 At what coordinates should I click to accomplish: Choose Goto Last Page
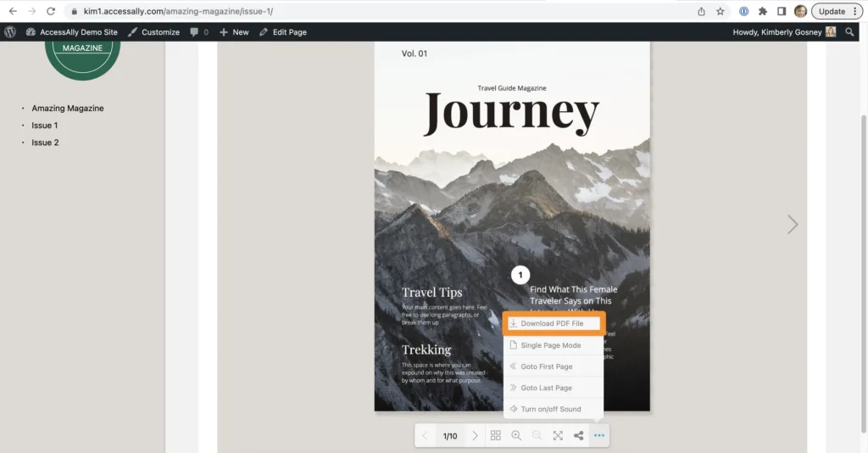point(554,388)
